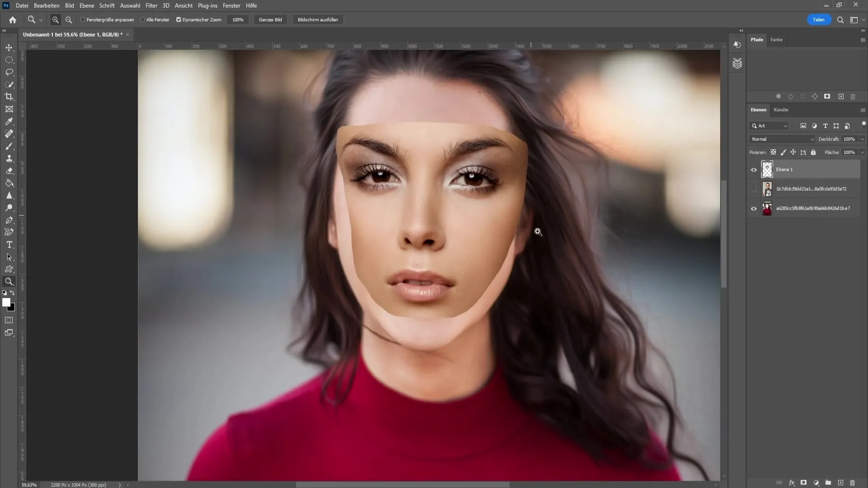This screenshot has width=868, height=488.
Task: Select the Gradient tool
Action: point(9,183)
